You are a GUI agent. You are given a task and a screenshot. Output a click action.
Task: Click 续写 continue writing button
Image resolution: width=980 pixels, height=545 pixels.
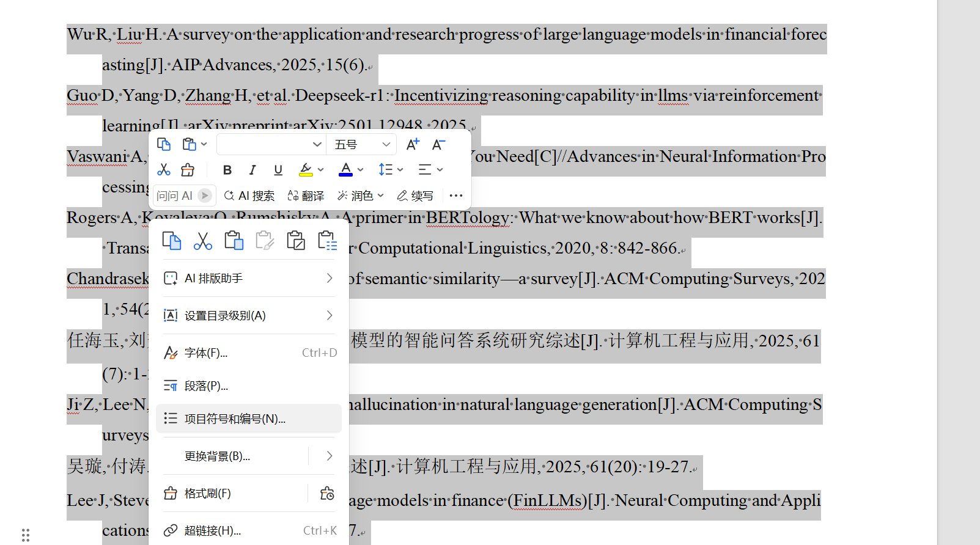(x=415, y=196)
